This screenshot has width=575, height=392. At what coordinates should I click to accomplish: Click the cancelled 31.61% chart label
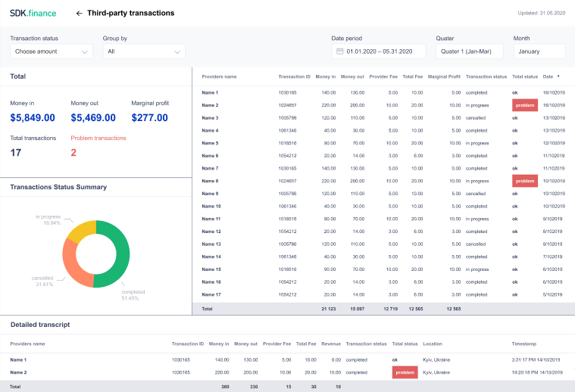pos(42,281)
